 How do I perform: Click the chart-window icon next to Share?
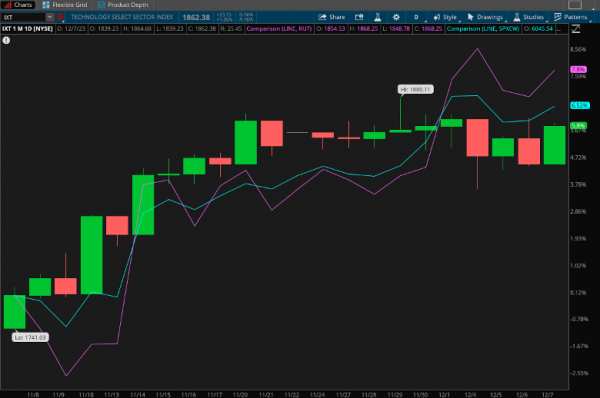359,17
